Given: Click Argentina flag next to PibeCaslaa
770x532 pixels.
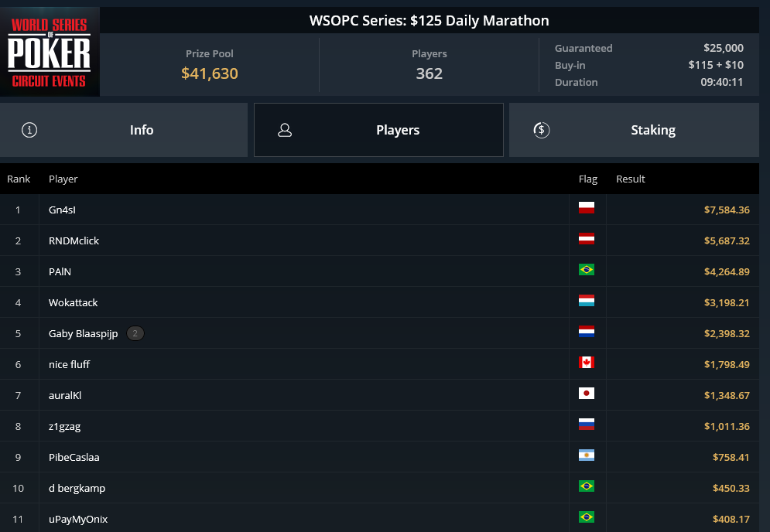Looking at the screenshot, I should click(x=587, y=455).
